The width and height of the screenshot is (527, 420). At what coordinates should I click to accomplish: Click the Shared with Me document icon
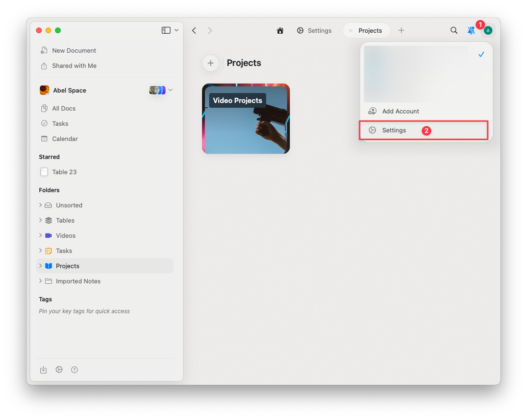point(43,65)
